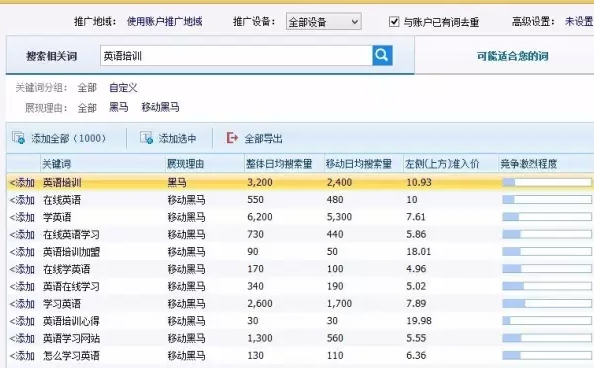This screenshot has width=594, height=368.
Task: Click the 18.01 entry price value
Action: [x=419, y=252]
